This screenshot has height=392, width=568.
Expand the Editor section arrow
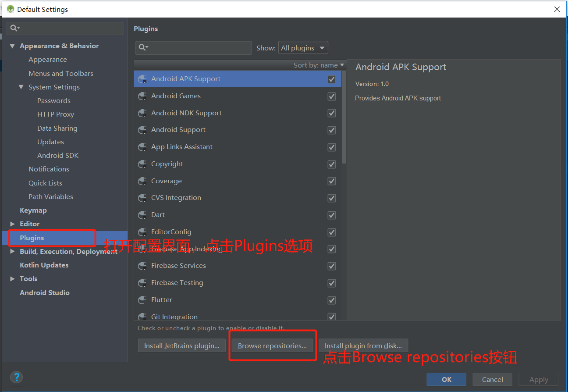click(12, 224)
